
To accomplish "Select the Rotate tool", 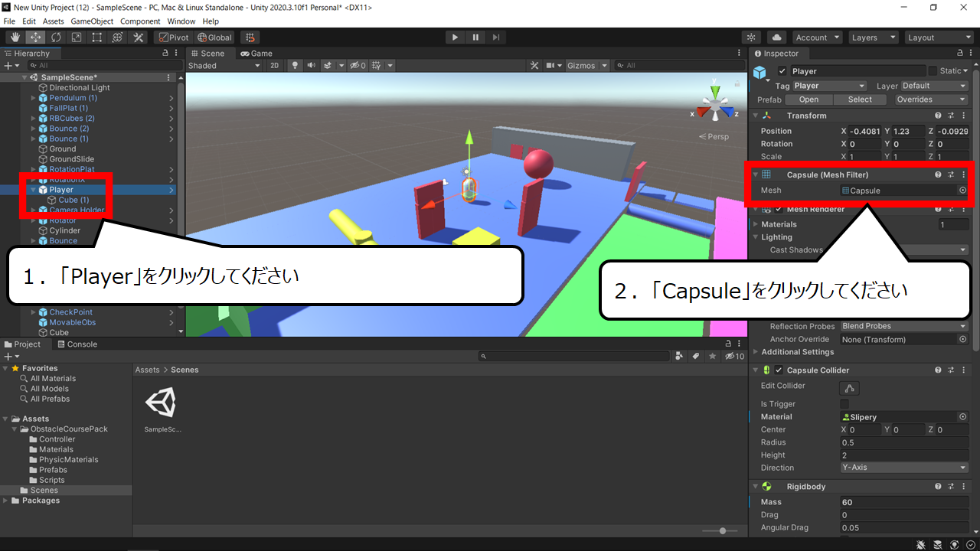I will 56,37.
